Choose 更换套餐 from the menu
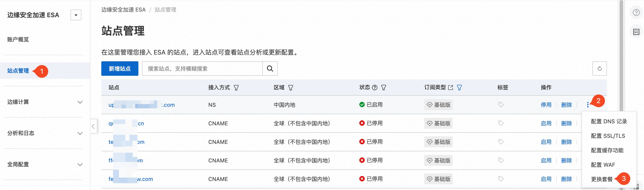Screen dimensions: 644x190 pos(602,179)
